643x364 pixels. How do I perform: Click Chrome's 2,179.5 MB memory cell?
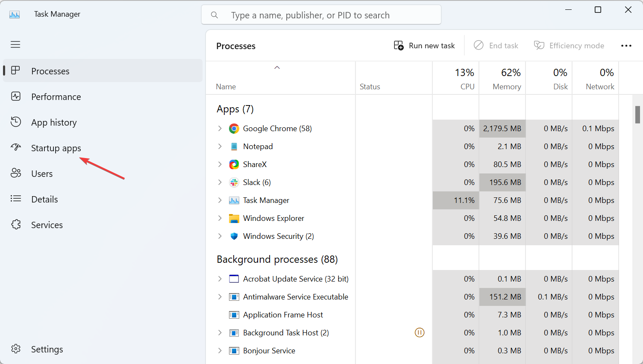pyautogui.click(x=502, y=129)
